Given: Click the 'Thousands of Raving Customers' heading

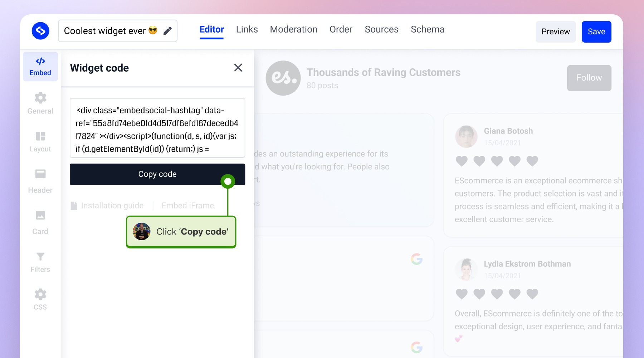Looking at the screenshot, I should (x=384, y=72).
